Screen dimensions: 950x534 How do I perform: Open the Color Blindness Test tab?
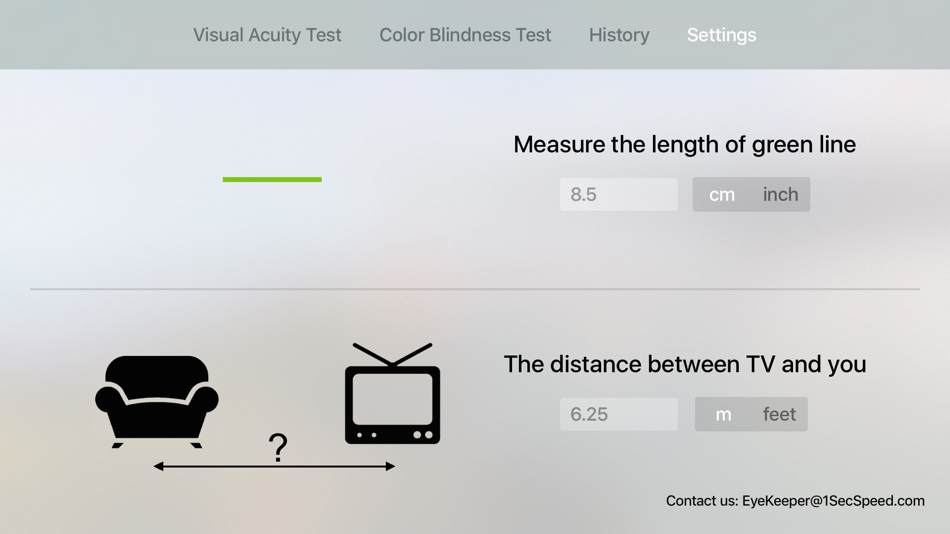click(x=465, y=35)
